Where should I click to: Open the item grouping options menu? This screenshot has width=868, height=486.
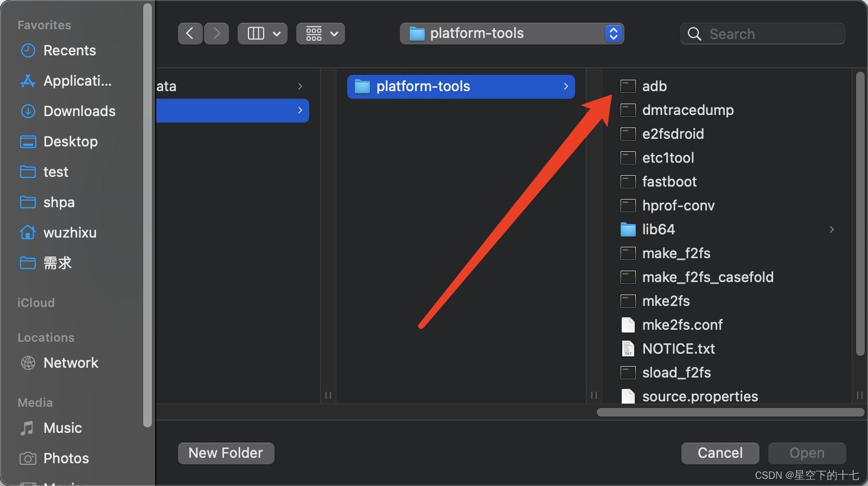coord(321,34)
